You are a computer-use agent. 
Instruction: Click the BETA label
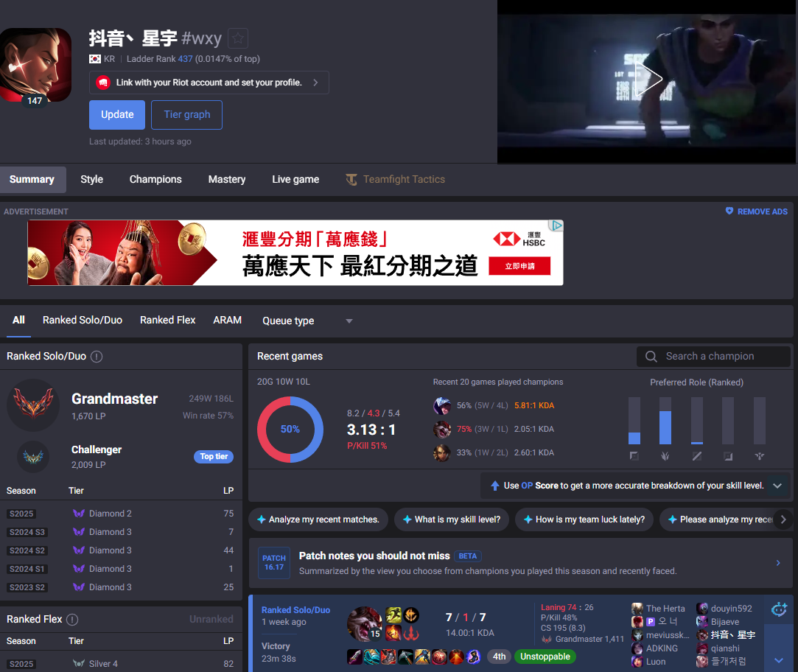(x=468, y=556)
